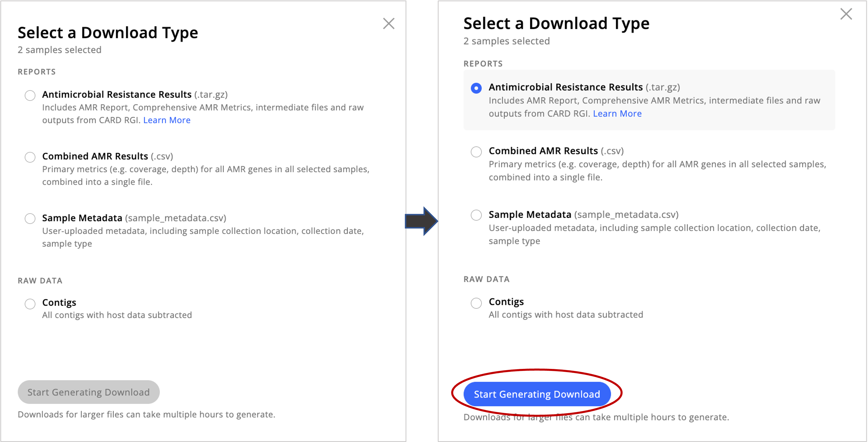Choose Sample Metadata download option
868x442 pixels.
click(x=30, y=218)
